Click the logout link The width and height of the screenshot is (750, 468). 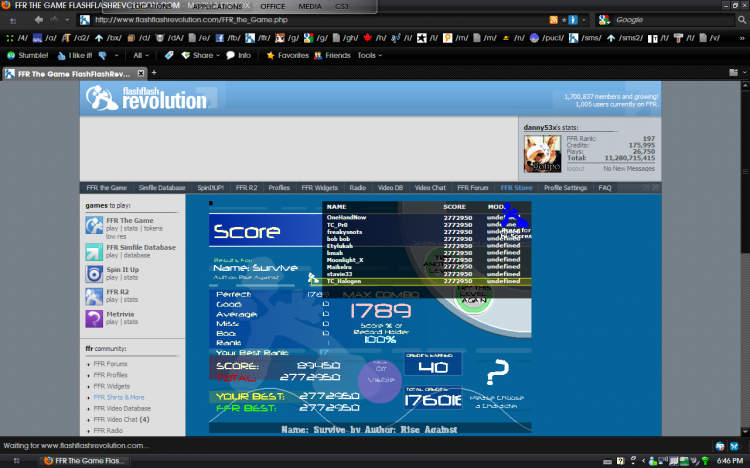pyautogui.click(x=575, y=168)
